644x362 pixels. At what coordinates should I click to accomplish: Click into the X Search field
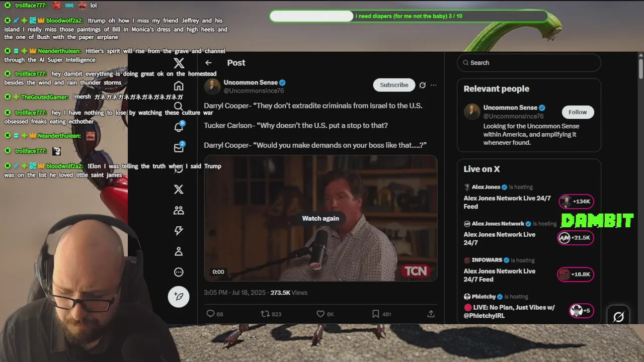529,63
